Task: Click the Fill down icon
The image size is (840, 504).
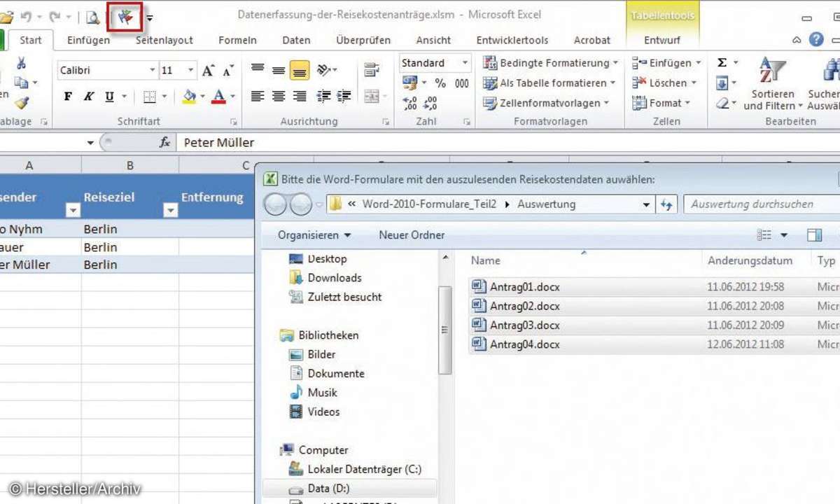Action: click(722, 83)
